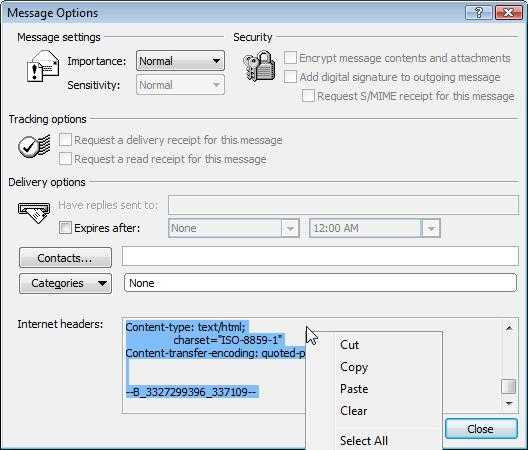Click the headers scrollbar up arrow
Viewport: 528px width, 450px height.
pyautogui.click(x=509, y=327)
